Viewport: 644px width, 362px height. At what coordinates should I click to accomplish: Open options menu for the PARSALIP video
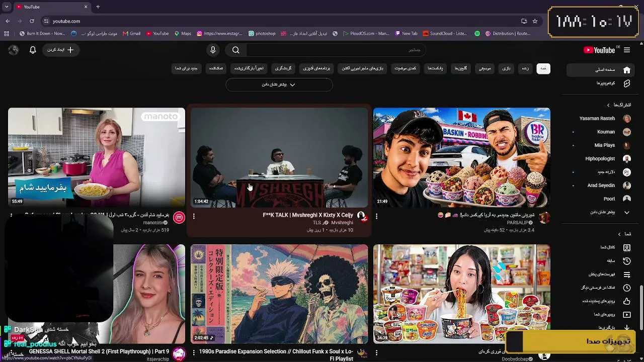tap(376, 216)
